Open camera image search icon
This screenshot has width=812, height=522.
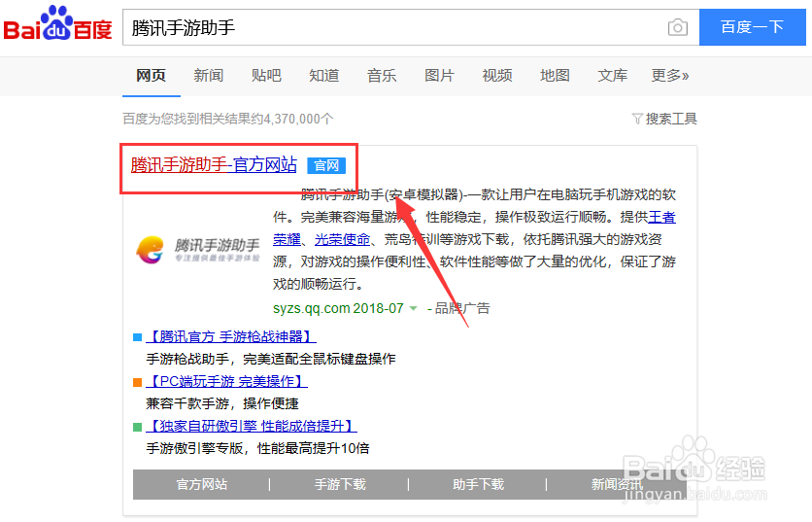[677, 27]
